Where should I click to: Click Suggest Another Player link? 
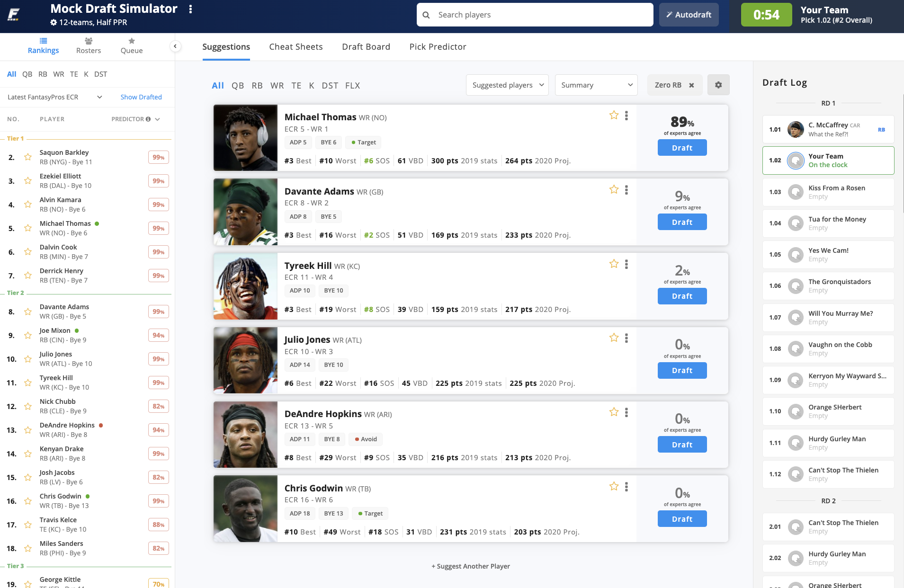[471, 566]
